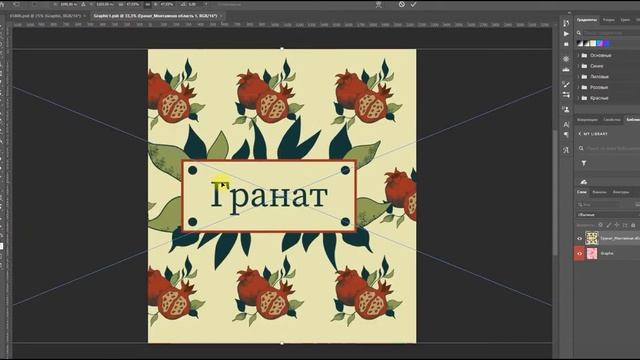Open the layer blend mode dropdown

coord(608,215)
